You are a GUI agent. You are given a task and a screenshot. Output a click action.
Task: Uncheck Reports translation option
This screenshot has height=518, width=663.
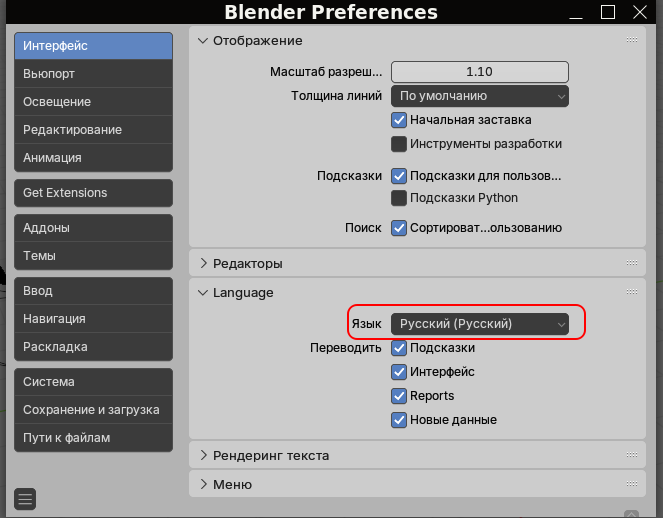[399, 396]
